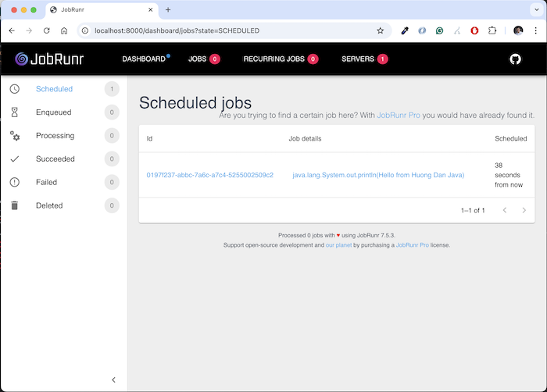Close the JobRunr browser tab
Image resolution: width=547 pixels, height=392 pixels.
(x=150, y=10)
